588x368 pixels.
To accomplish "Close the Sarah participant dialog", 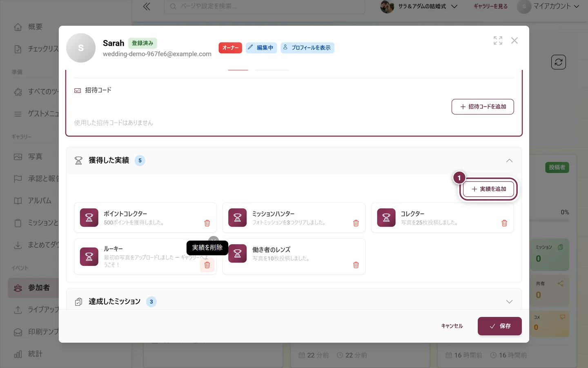I will pyautogui.click(x=514, y=40).
